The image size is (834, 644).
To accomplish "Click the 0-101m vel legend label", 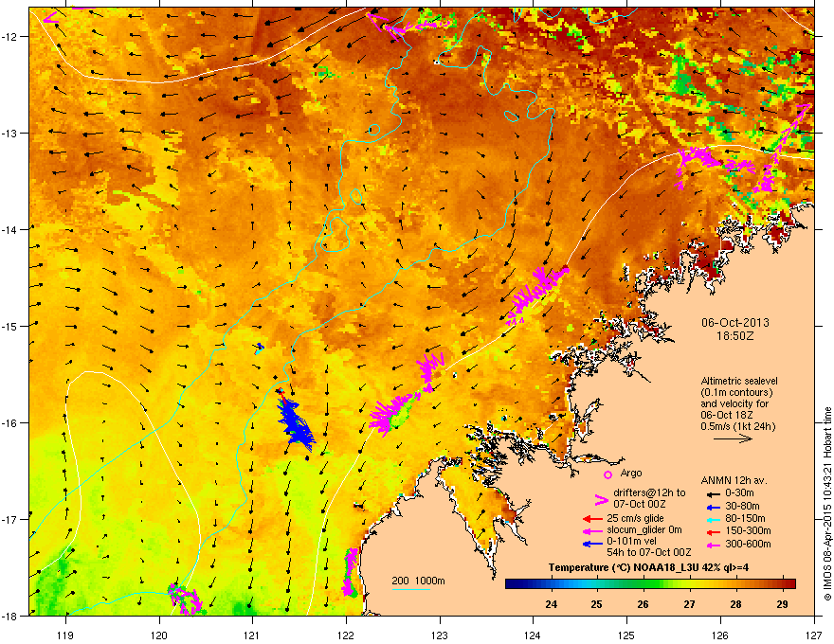I will tap(632, 542).
